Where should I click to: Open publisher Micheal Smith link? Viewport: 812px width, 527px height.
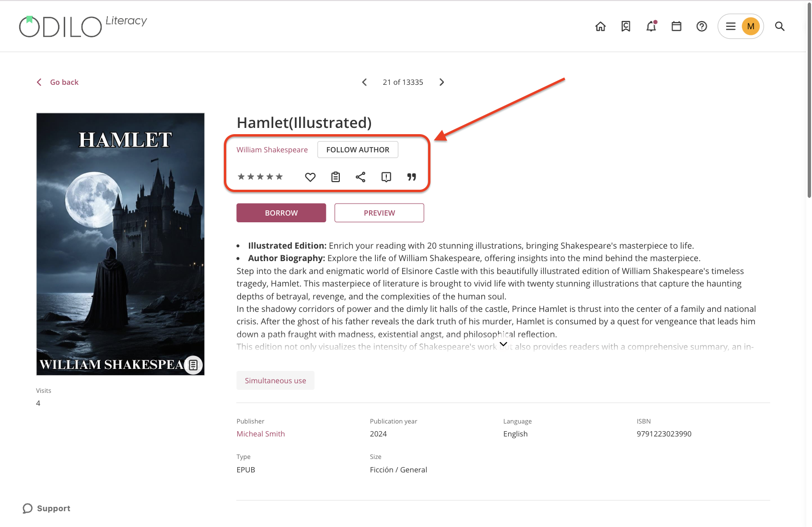(x=261, y=434)
